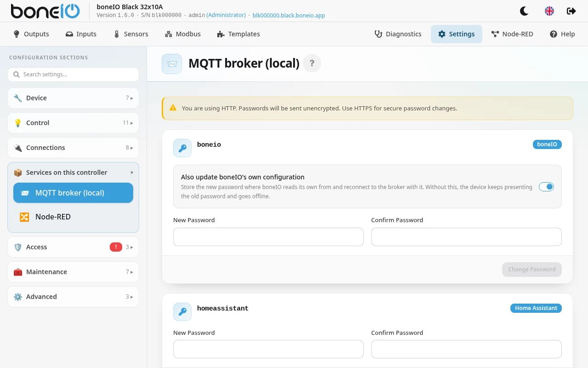The image size is (588, 368).
Task: Open the blk000000.black.boneio.app link
Action: (x=288, y=15)
